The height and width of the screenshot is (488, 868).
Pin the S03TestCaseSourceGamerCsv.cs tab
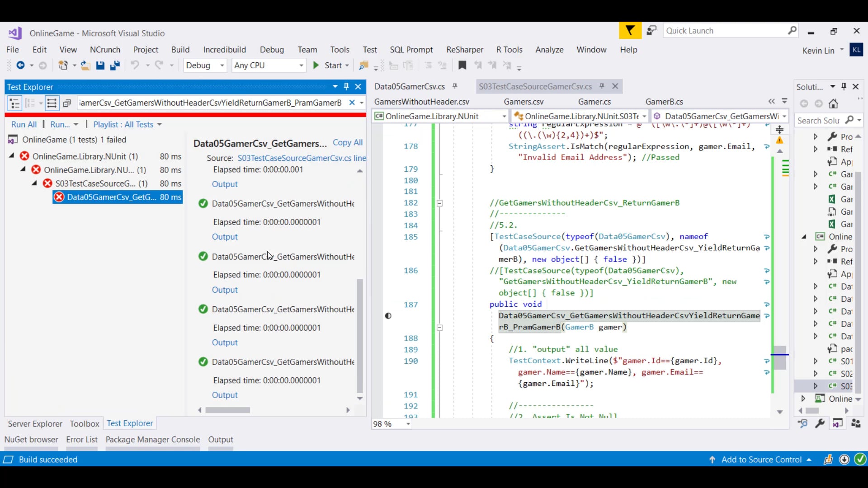click(x=602, y=86)
